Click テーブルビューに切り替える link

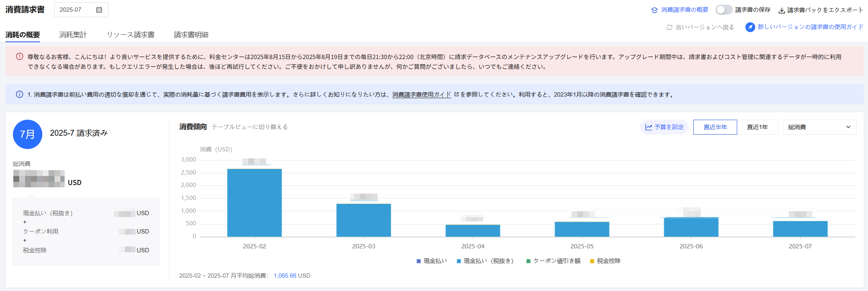250,127
